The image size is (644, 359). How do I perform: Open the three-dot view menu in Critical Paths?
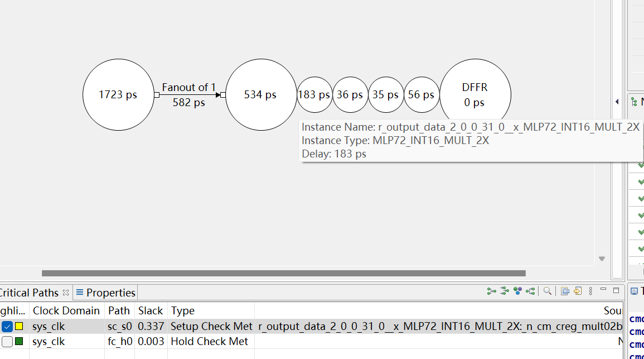coord(590,291)
